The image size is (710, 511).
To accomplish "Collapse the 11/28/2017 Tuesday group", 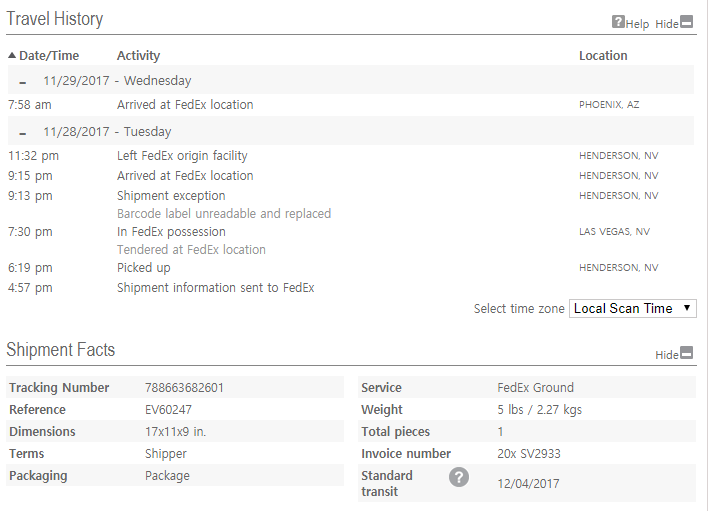I will point(23,133).
